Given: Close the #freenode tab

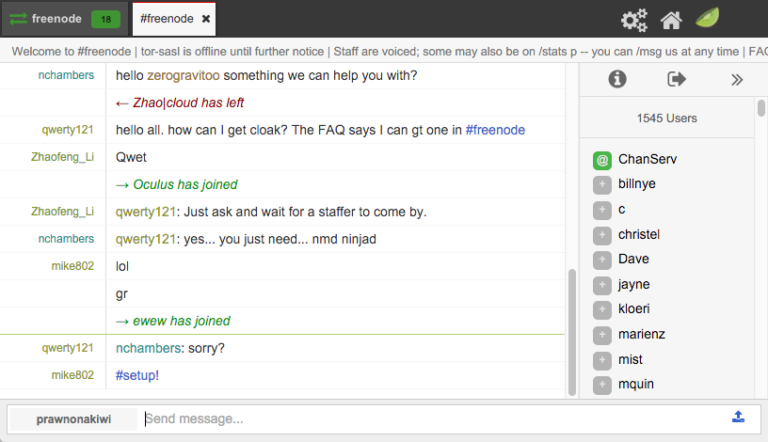Looking at the screenshot, I should point(206,19).
